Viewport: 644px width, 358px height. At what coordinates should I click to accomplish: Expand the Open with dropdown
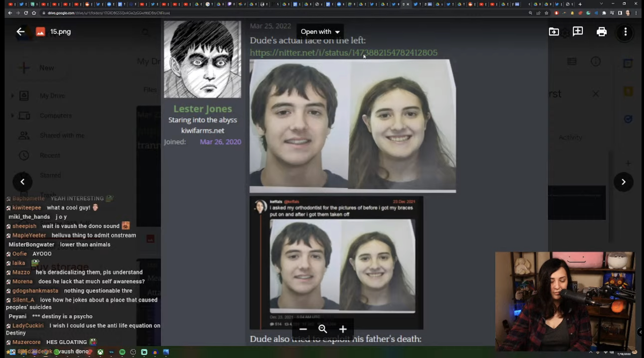(320, 32)
